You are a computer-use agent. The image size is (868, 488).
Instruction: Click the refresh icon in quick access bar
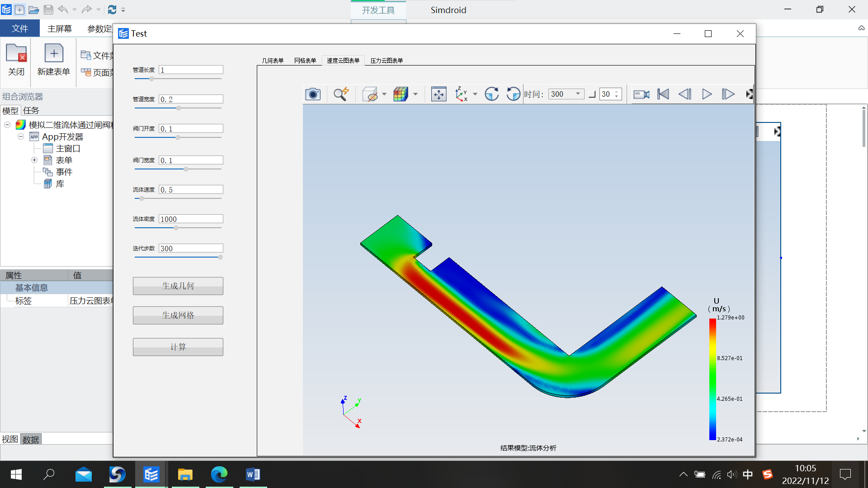coord(112,9)
